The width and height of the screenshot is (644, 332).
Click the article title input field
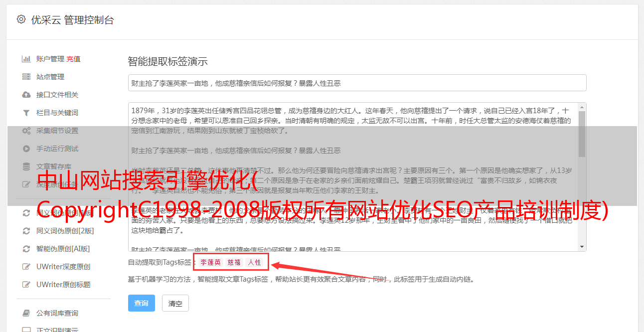tap(357, 83)
